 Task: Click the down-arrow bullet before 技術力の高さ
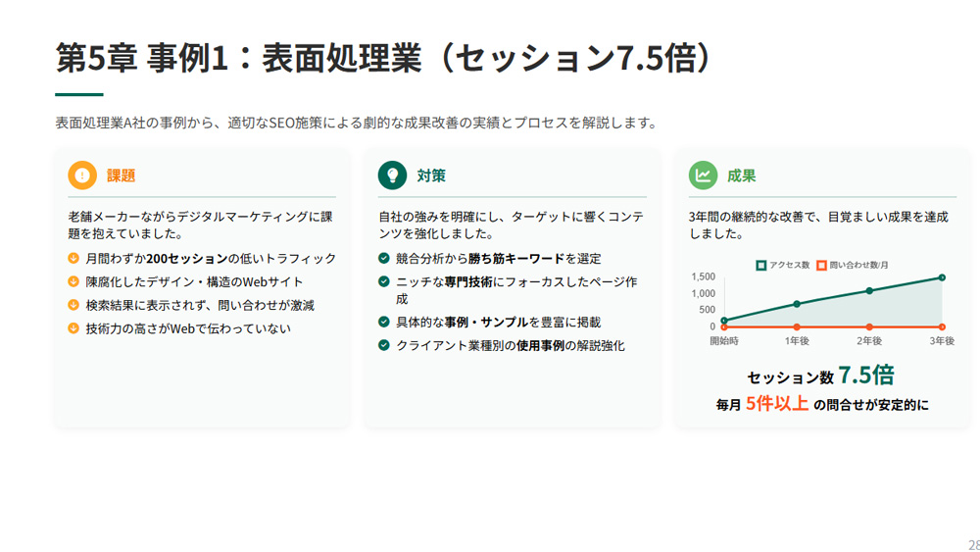pos(73,328)
